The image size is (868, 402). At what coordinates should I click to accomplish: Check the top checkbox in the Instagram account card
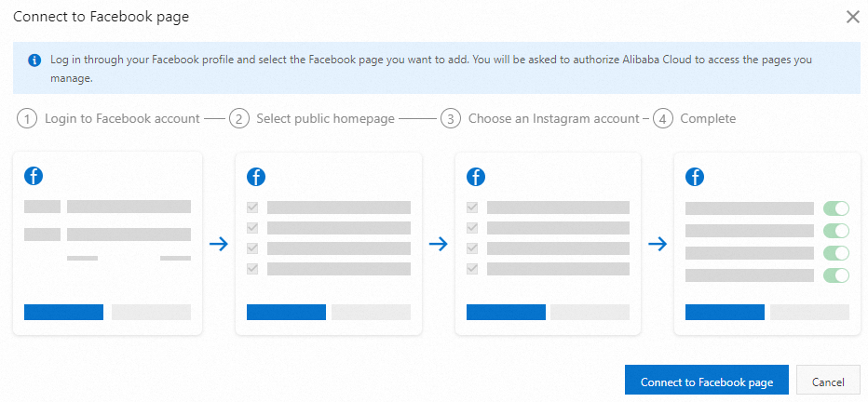click(x=472, y=208)
